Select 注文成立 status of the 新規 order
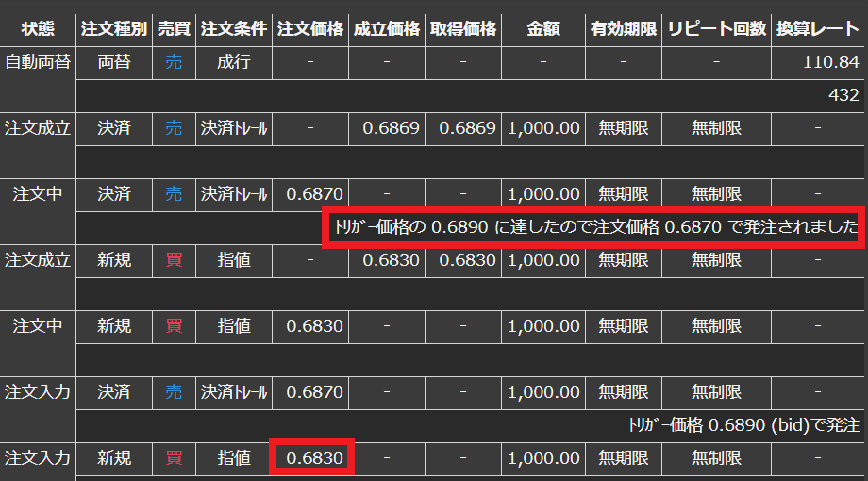868x481 pixels. 38,259
